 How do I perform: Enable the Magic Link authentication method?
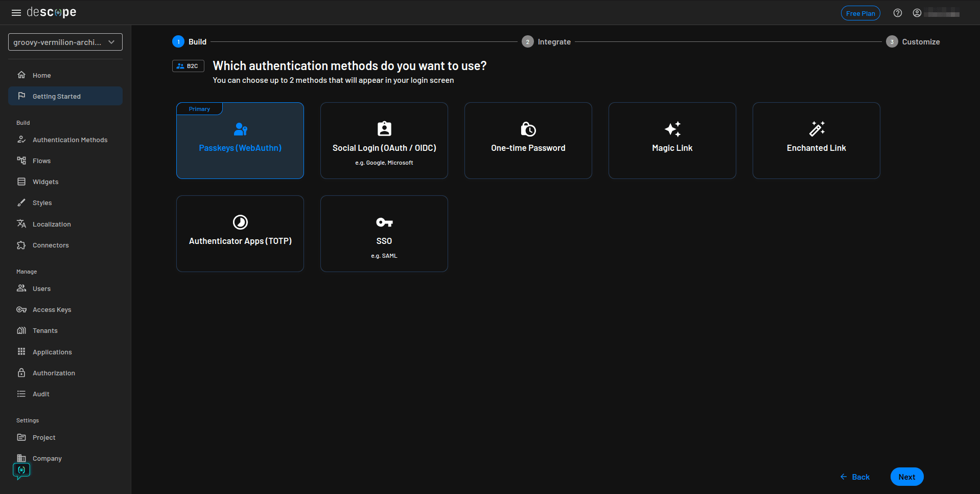click(x=672, y=141)
